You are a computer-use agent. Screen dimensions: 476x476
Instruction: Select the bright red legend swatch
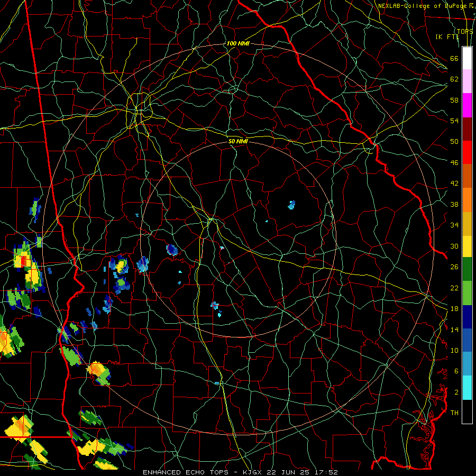click(467, 152)
